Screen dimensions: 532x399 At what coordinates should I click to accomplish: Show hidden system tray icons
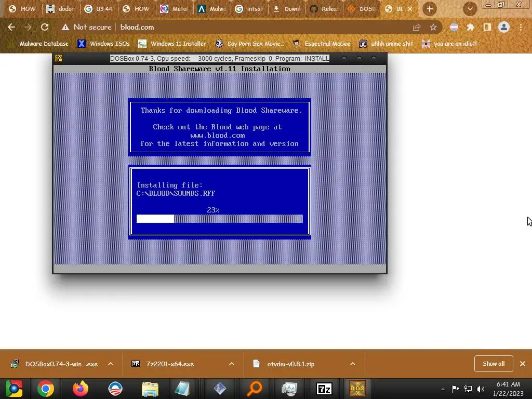(x=443, y=389)
